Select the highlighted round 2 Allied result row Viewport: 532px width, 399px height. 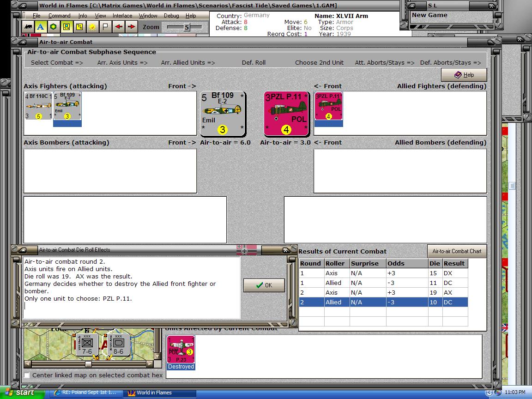(x=383, y=302)
